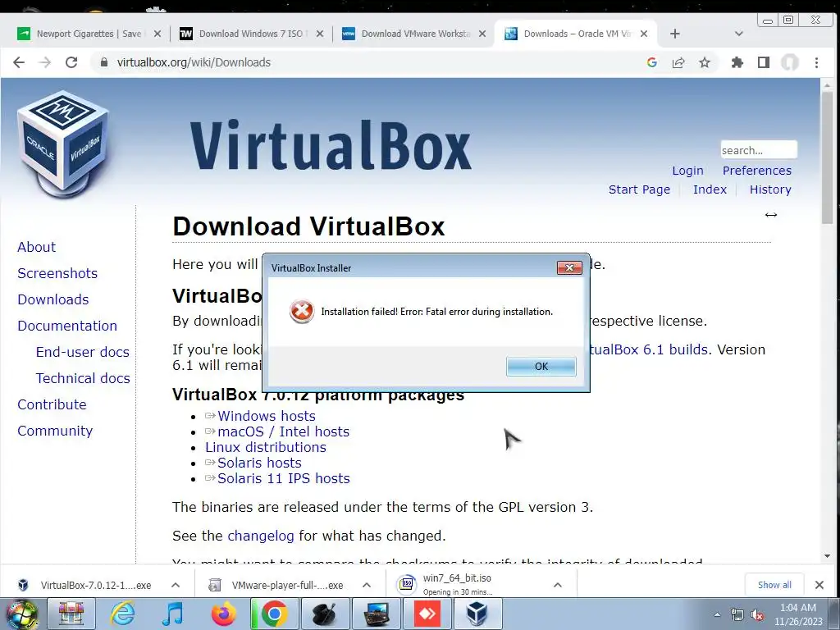Click the muted volume tray icon
Image resolution: width=840 pixels, height=630 pixels.
[757, 615]
